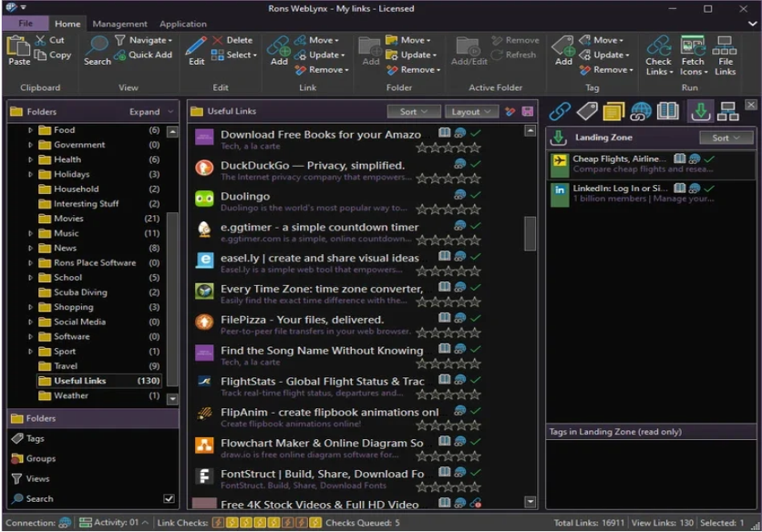Select the Landing Zone download icon
The width and height of the screenshot is (762, 532).
[700, 111]
